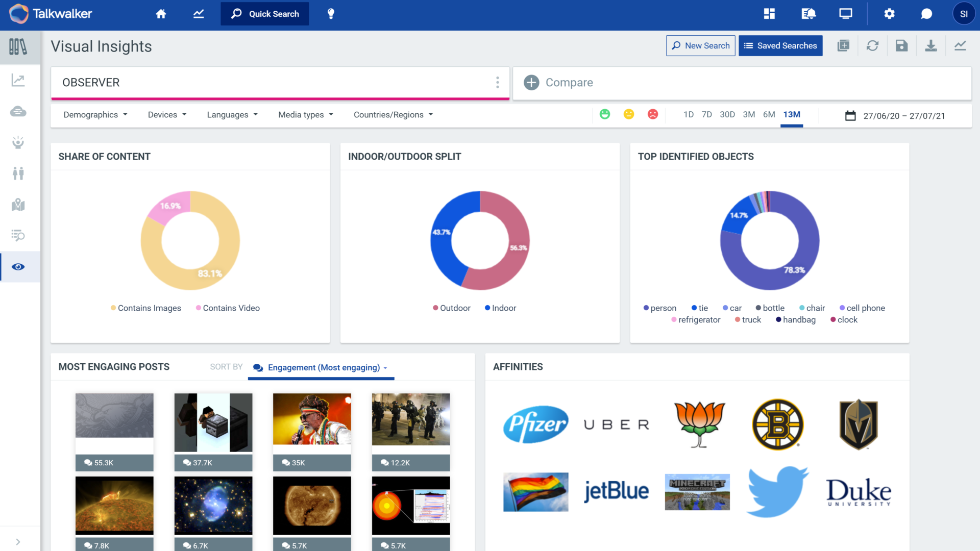Toggle the neutral sentiment filter
The height and width of the screenshot is (551, 980).
coord(629,114)
